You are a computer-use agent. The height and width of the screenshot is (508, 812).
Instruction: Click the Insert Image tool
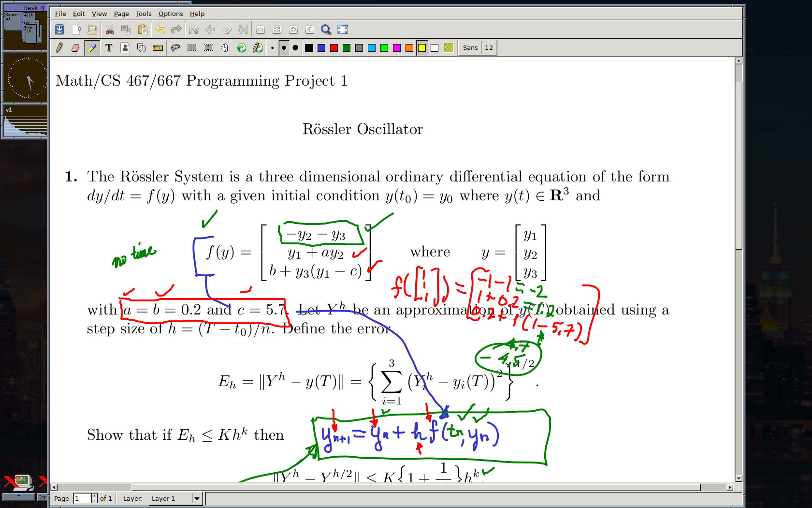125,48
